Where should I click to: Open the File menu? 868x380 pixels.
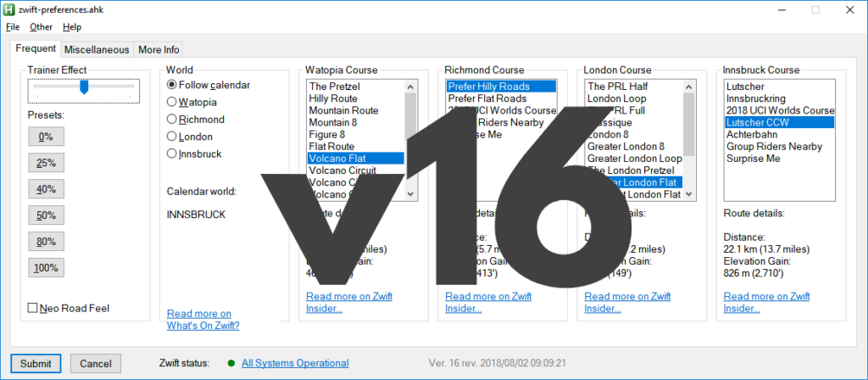(12, 26)
